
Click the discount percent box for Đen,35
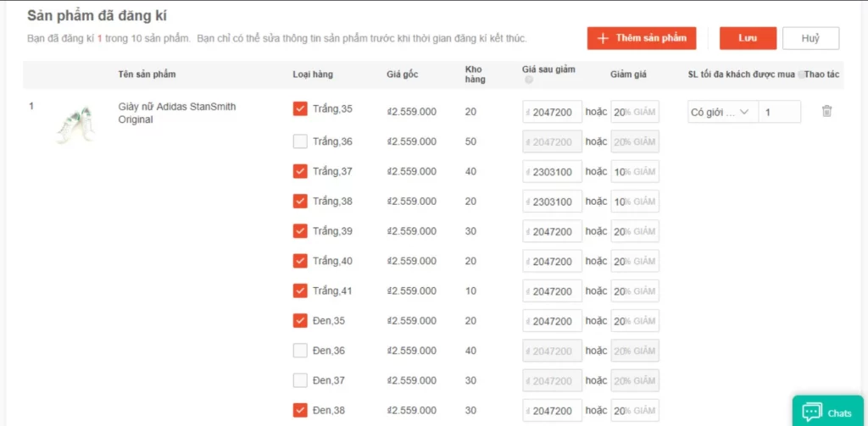(634, 321)
